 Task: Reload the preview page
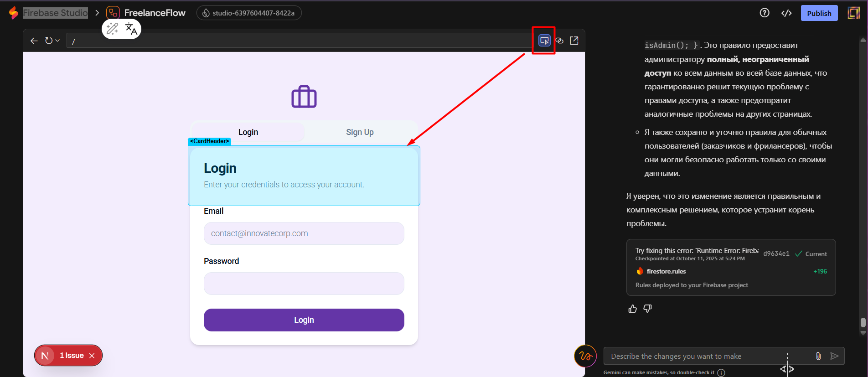click(x=49, y=41)
